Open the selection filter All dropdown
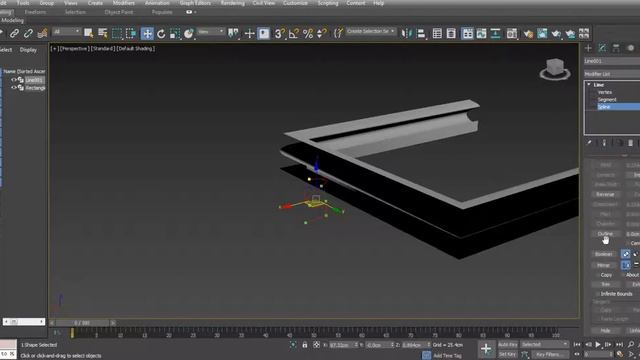The height and width of the screenshot is (360, 640). click(66, 31)
